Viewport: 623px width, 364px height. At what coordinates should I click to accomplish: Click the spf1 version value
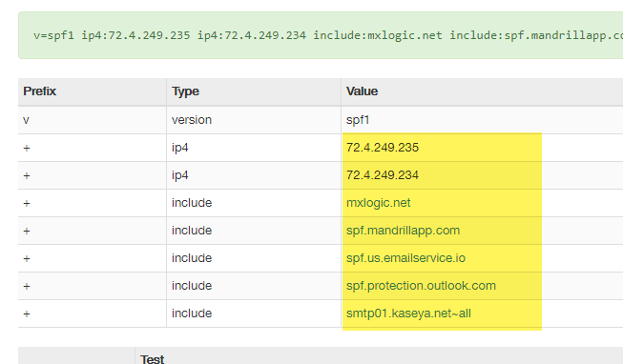pyautogui.click(x=358, y=120)
